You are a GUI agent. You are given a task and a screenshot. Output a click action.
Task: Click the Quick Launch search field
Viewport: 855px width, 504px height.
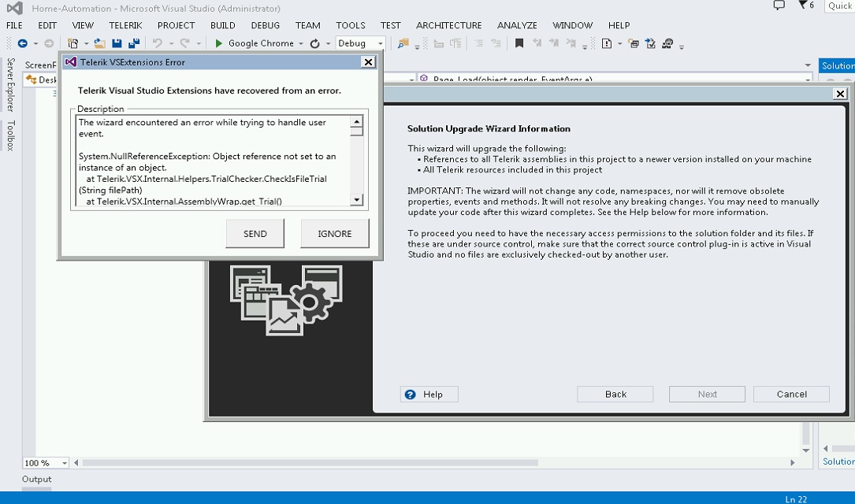[x=839, y=6]
